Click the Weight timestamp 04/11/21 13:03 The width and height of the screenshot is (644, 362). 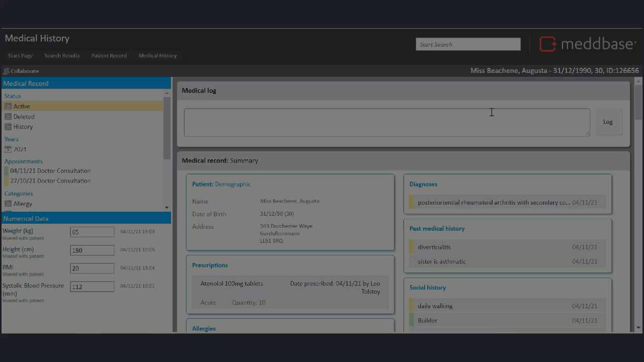pos(137,232)
